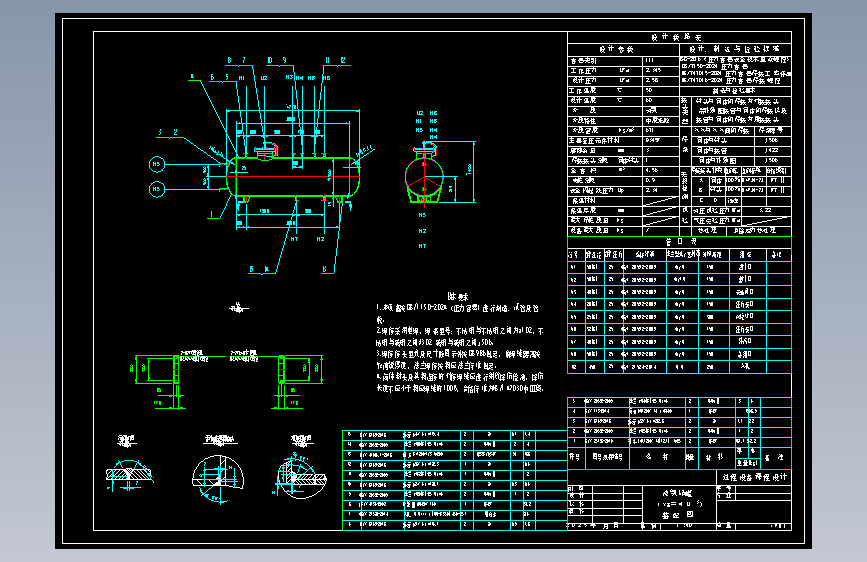Screen dimensions: 867x562
Task: Click the 设计数据表 design data table title
Action: pyautogui.click(x=676, y=37)
